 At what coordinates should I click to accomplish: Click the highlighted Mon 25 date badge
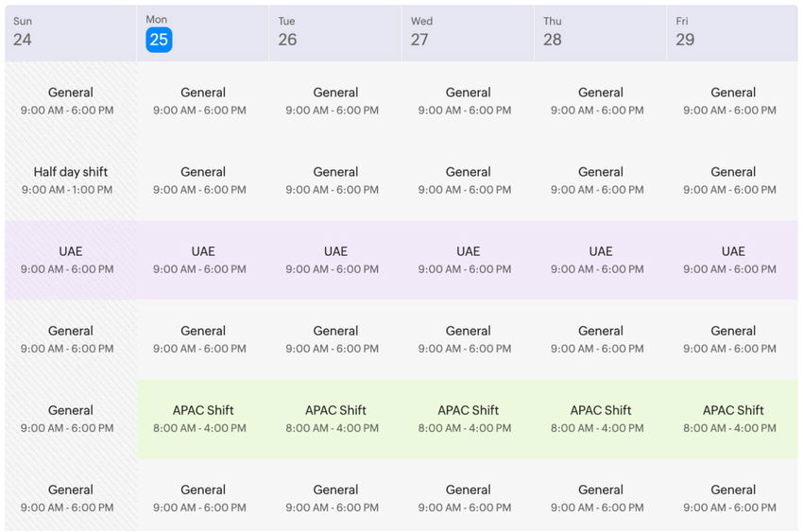[159, 39]
